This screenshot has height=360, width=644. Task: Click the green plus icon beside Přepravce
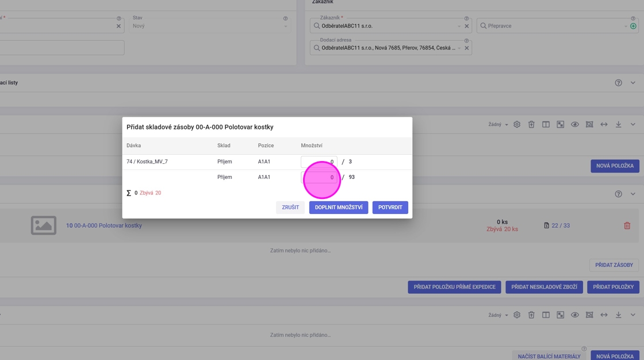click(x=633, y=26)
